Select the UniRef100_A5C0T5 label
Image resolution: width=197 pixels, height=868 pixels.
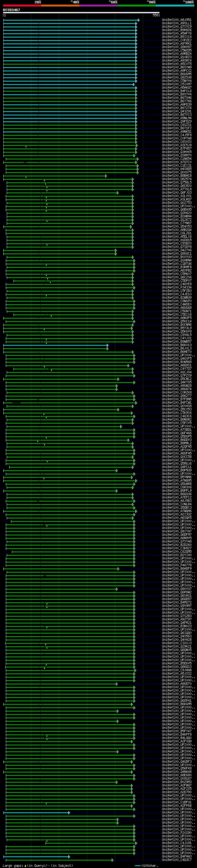pyautogui.click(x=177, y=64)
